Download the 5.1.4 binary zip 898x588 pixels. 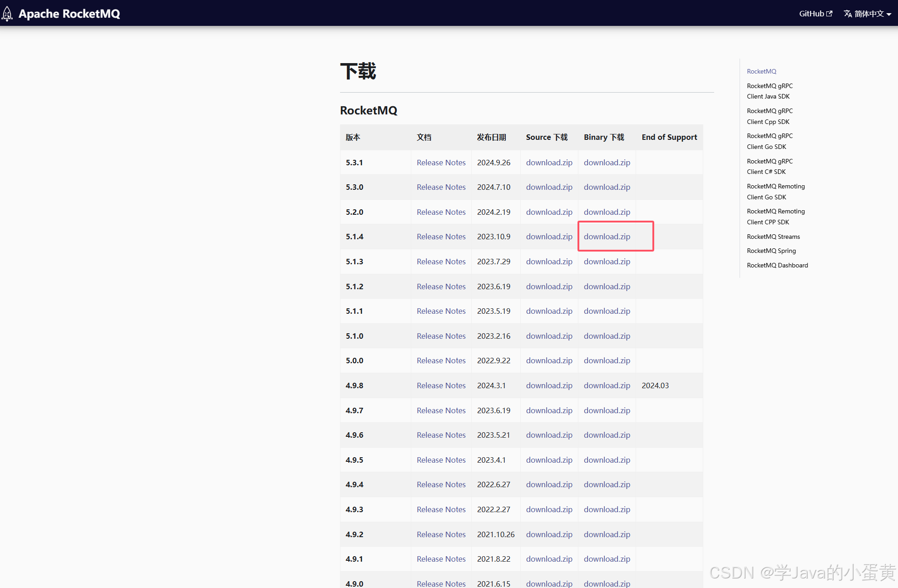coord(607,237)
